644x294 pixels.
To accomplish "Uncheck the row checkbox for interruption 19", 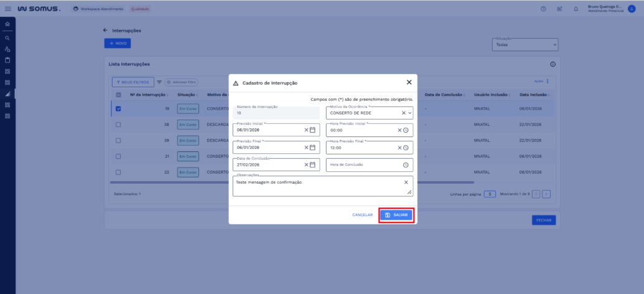I will coord(118,108).
